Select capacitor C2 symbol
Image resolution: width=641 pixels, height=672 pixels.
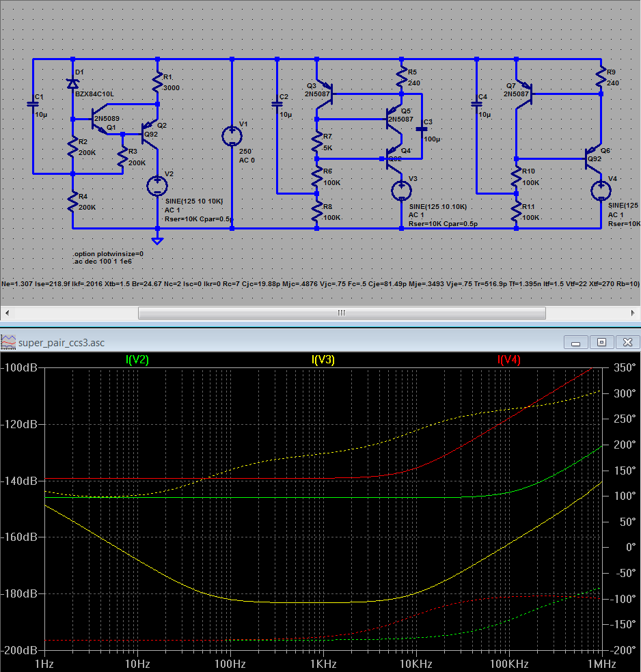click(277, 104)
